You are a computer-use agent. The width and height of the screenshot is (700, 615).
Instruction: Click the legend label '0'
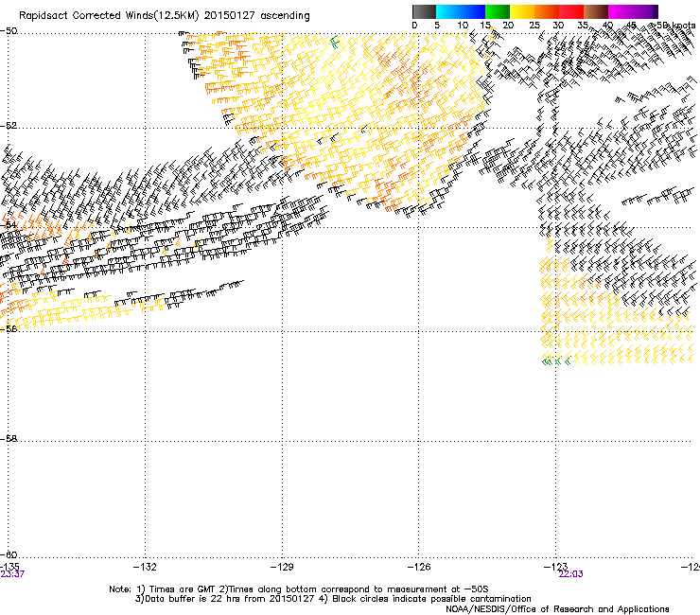click(414, 26)
